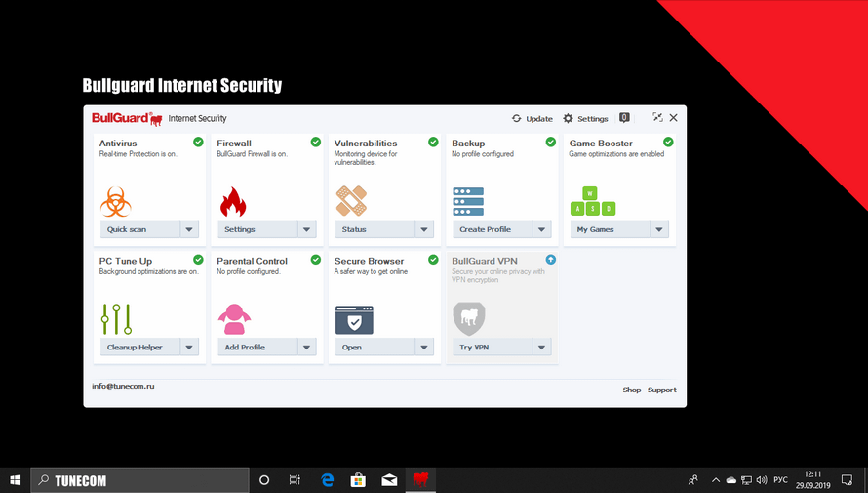Click the Firewall flame icon

(233, 202)
